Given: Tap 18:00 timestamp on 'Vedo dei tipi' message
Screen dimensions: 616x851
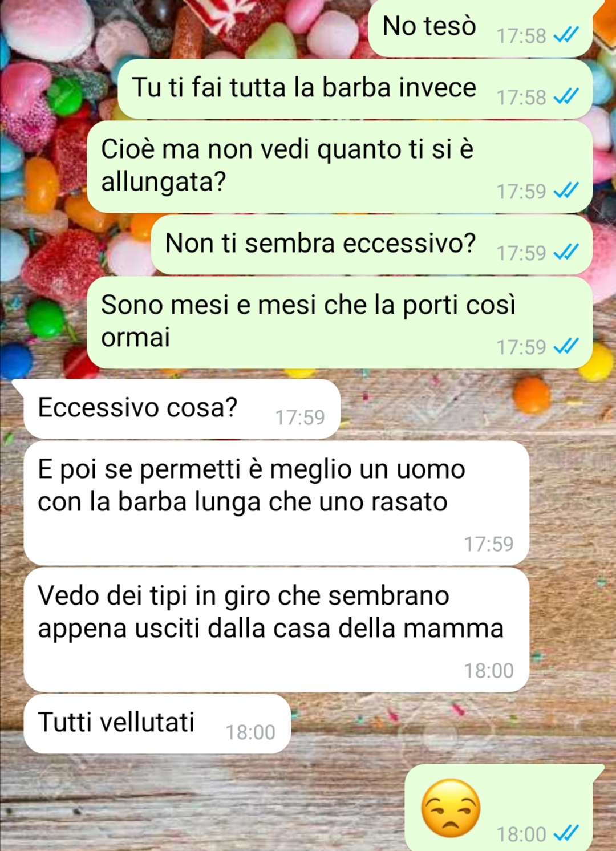Looking at the screenshot, I should pyautogui.click(x=489, y=671).
